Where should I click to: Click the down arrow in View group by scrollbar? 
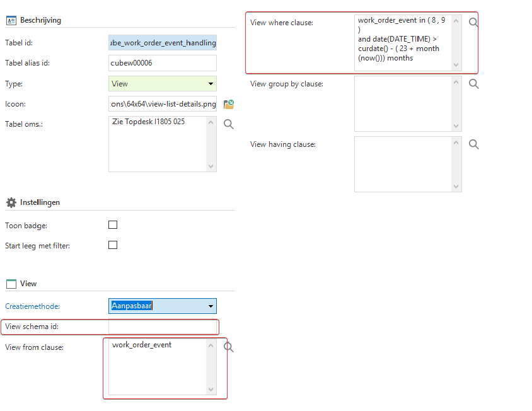(456, 125)
